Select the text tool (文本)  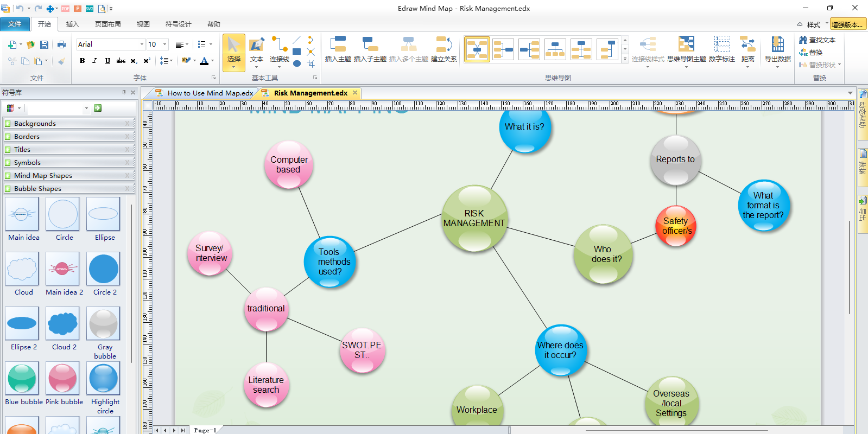tap(256, 50)
